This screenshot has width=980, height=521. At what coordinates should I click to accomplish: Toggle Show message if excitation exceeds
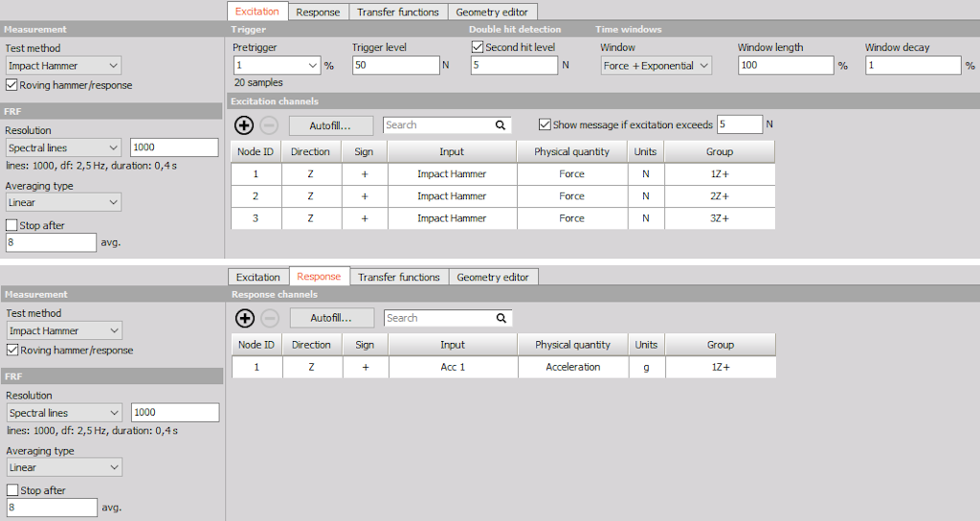click(x=545, y=125)
